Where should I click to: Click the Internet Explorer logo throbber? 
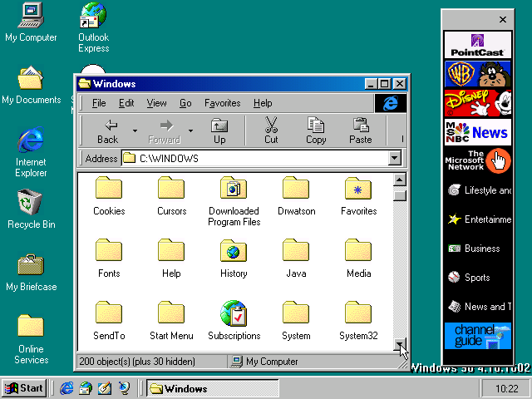coord(391,103)
